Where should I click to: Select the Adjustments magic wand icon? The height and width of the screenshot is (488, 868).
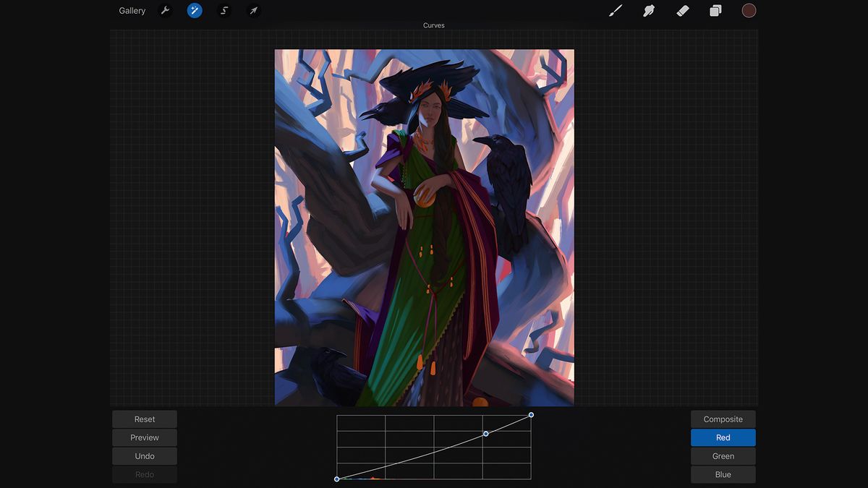[x=194, y=10]
